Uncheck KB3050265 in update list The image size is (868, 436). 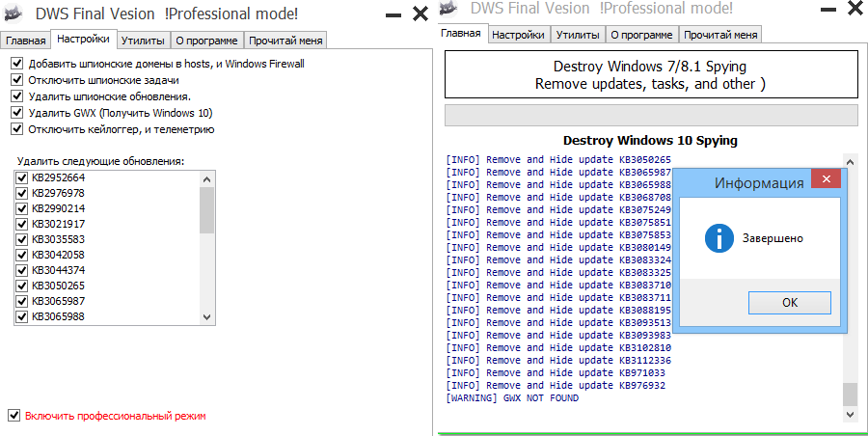[x=21, y=286]
